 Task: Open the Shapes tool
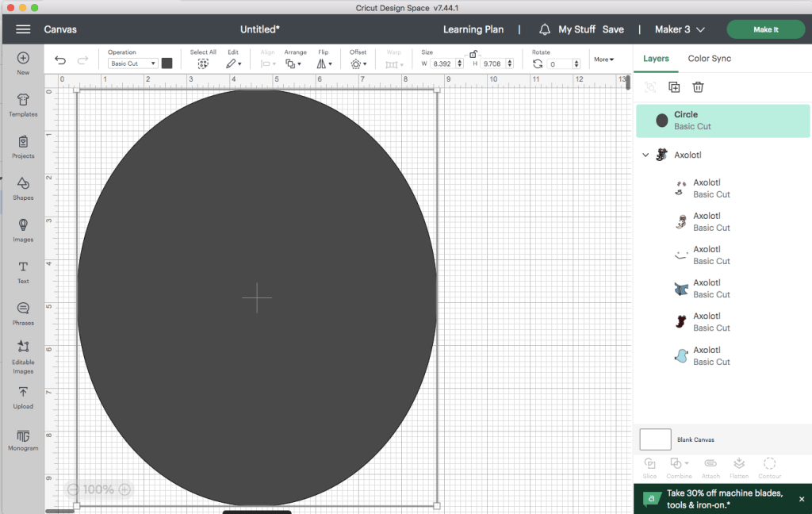23,187
